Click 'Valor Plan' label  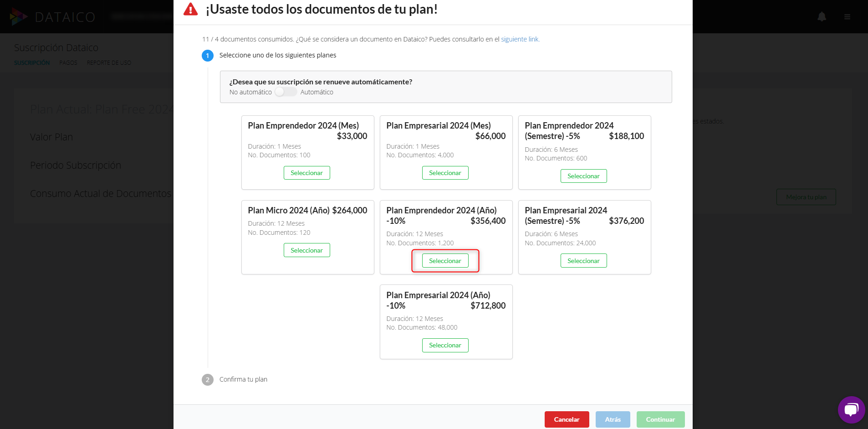click(x=51, y=137)
